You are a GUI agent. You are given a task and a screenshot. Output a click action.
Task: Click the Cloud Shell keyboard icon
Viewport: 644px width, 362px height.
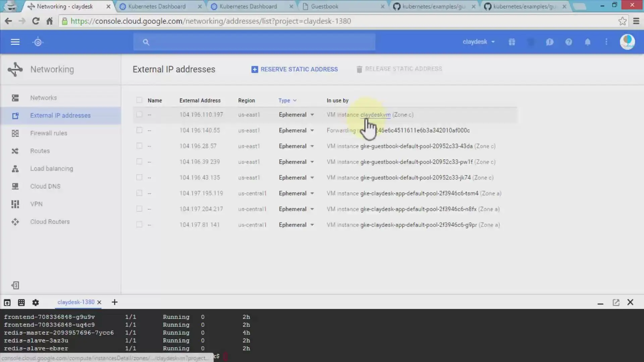click(21, 303)
